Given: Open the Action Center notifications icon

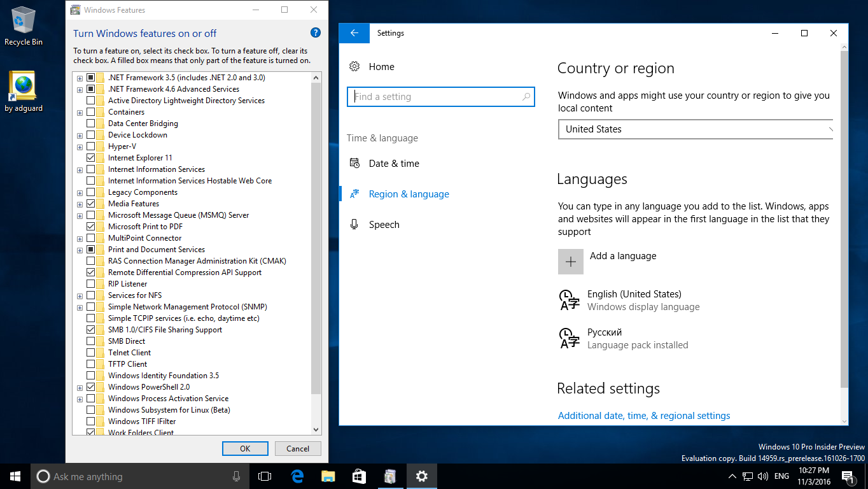Looking at the screenshot, I should 848,476.
